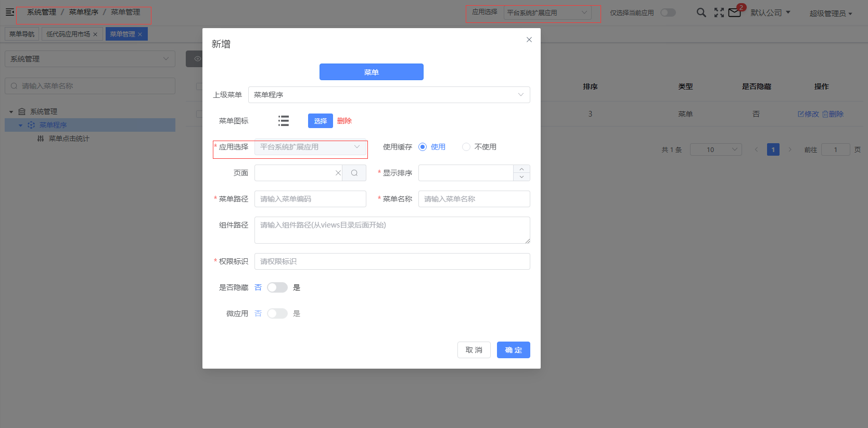The image size is (868, 428).
Task: Open the 应用选择 dropdown in header
Action: 547,12
